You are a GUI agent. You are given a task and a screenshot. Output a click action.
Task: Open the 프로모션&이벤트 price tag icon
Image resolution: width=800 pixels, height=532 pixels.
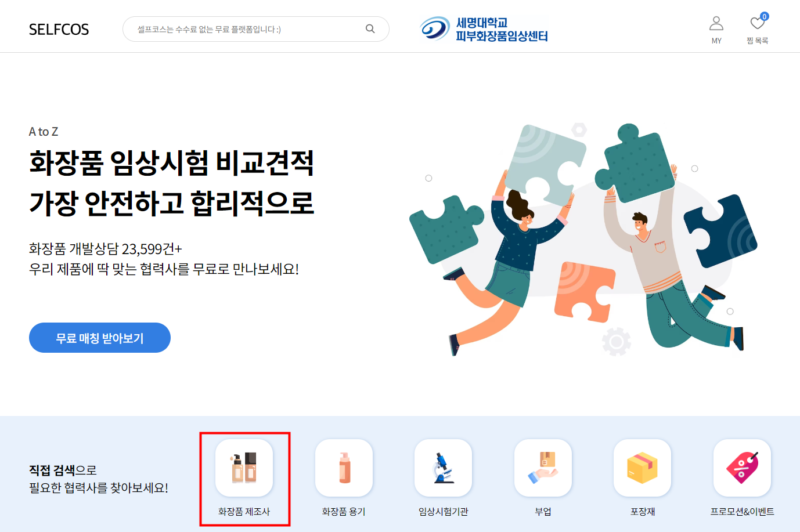pos(743,468)
